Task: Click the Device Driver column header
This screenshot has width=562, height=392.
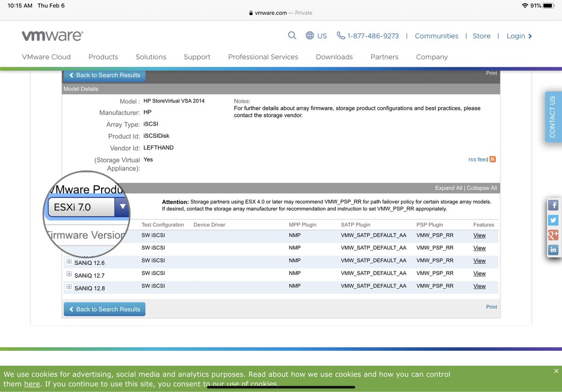Action: (209, 225)
